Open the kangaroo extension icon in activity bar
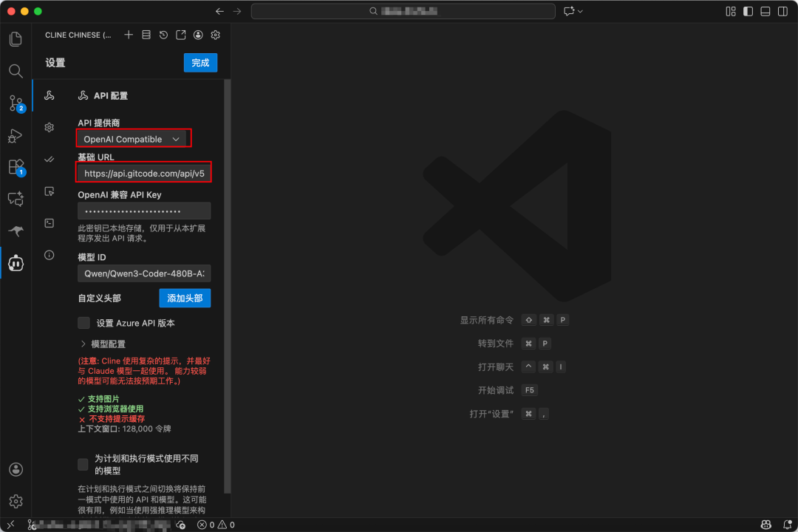 coord(16,231)
